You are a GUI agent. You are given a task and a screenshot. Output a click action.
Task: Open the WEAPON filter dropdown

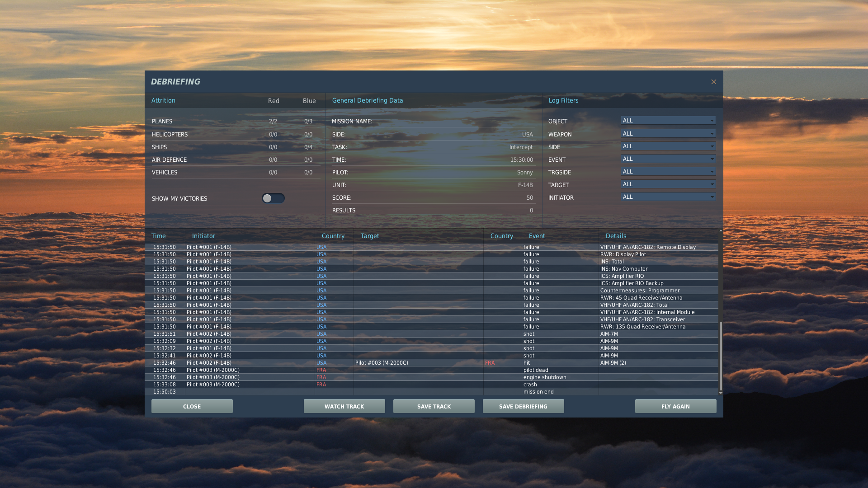point(668,134)
